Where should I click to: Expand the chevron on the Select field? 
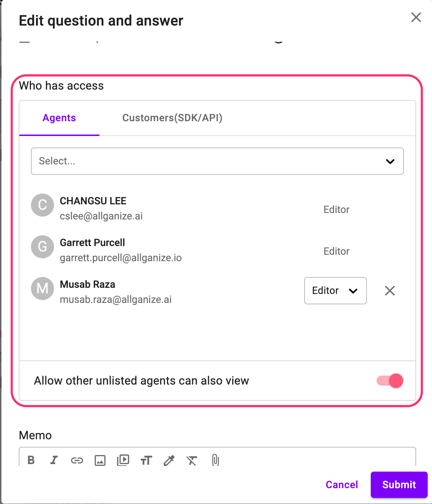pos(390,162)
